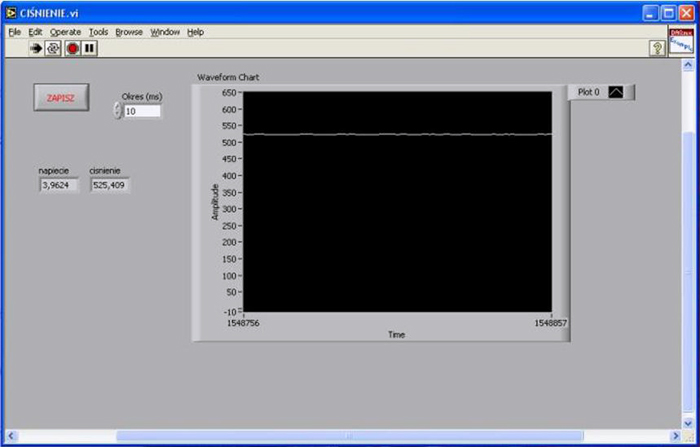This screenshot has width=700, height=447.
Task: Click the 650 maximum on amplitude scale
Action: (x=229, y=93)
